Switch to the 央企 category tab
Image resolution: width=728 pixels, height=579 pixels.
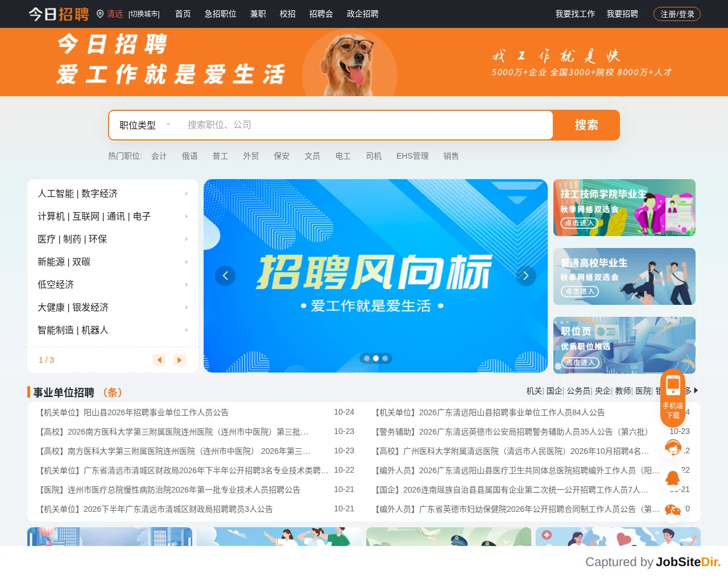(x=603, y=391)
